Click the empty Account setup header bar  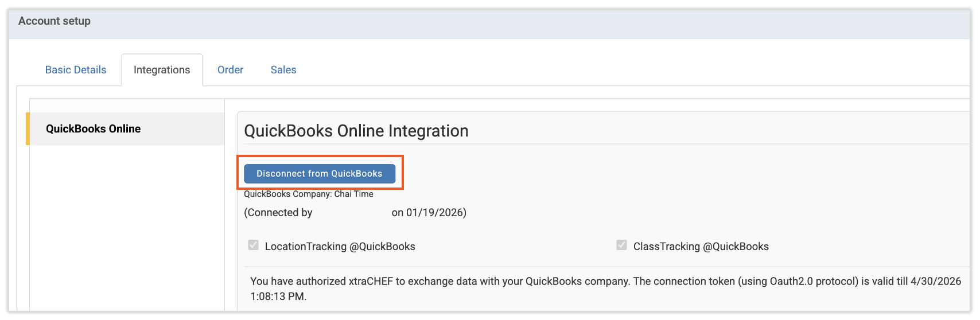(x=516, y=23)
